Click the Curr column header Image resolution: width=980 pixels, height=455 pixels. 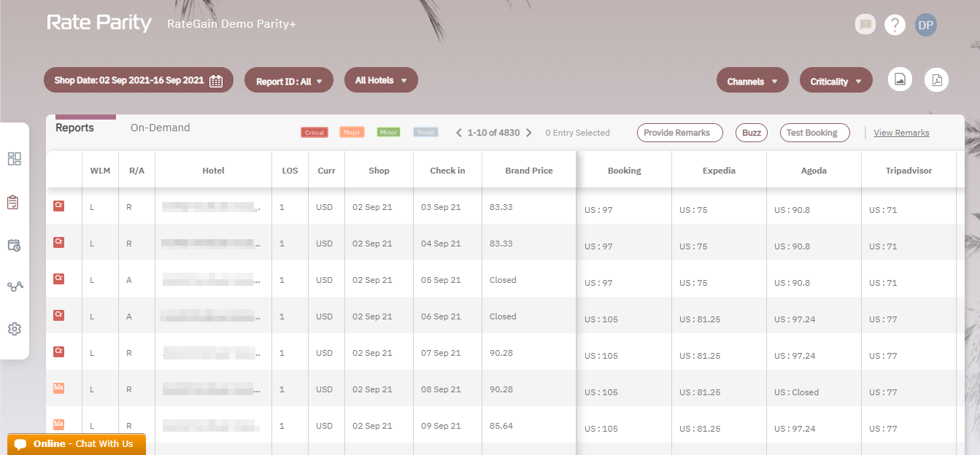tap(326, 171)
